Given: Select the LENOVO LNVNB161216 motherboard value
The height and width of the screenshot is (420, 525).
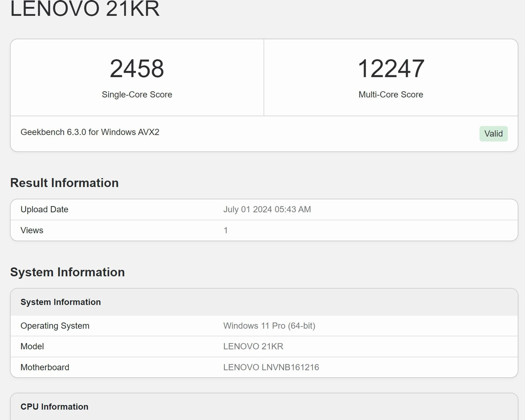Looking at the screenshot, I should coord(271,367).
